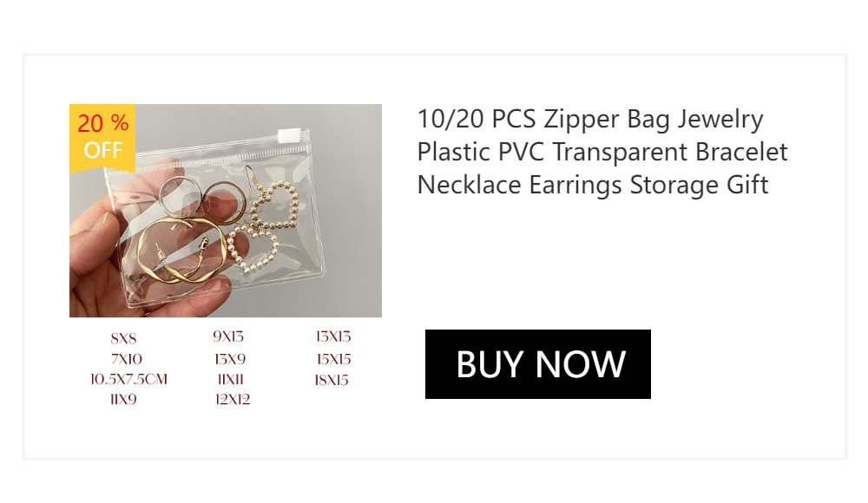Click the silver ring inside the bag
This screenshot has width=868, height=503.
click(x=181, y=199)
